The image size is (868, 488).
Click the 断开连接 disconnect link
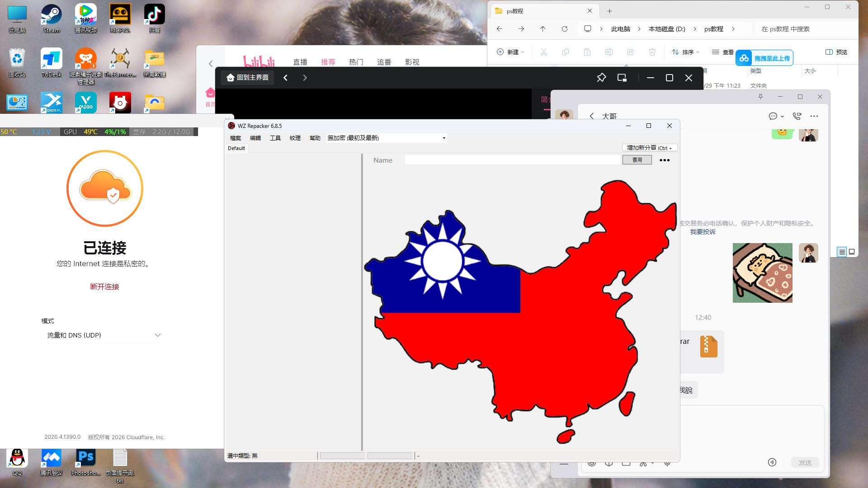pos(105,286)
